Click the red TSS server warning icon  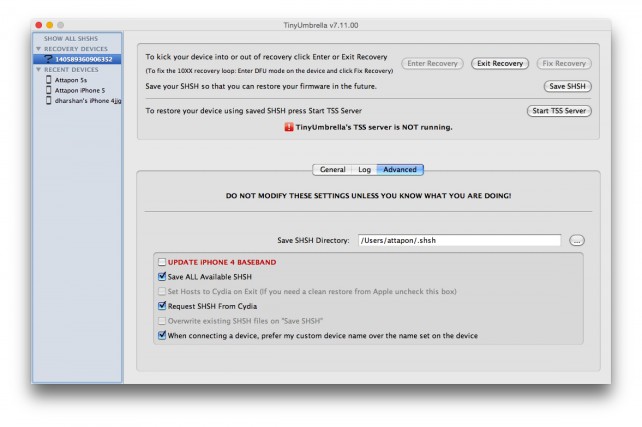[x=290, y=128]
